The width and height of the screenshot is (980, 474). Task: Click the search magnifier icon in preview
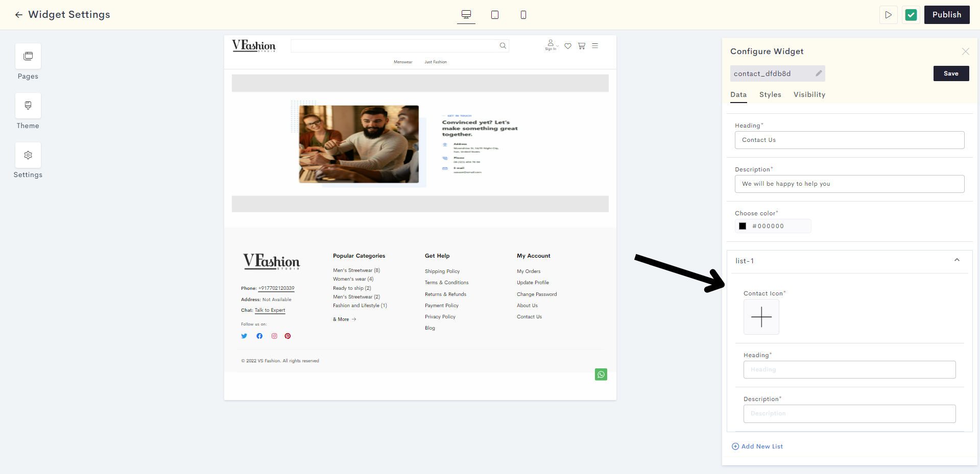click(503, 46)
